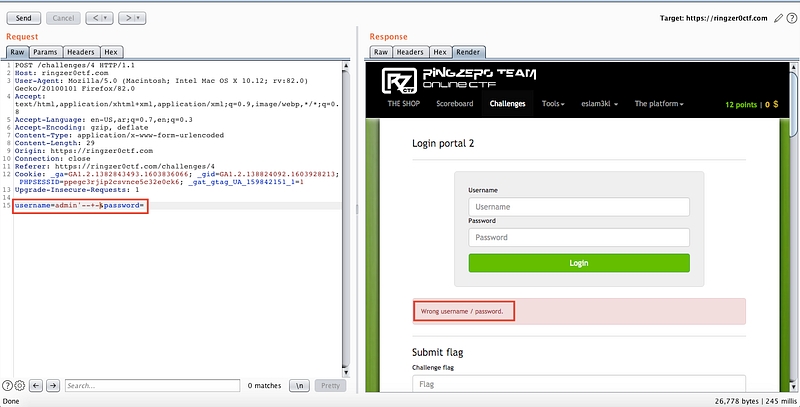Image resolution: width=800 pixels, height=407 pixels.
Task: Click the edit target pencil icon
Action: tap(778, 18)
